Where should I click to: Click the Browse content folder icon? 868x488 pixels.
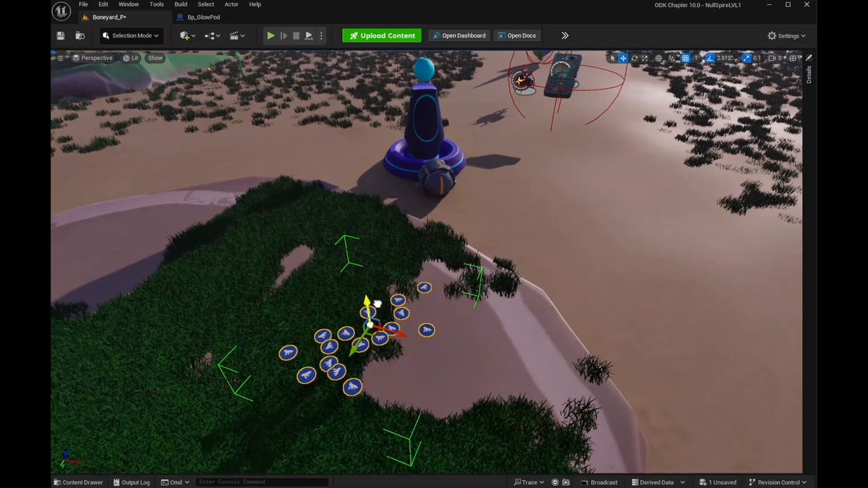coord(80,35)
